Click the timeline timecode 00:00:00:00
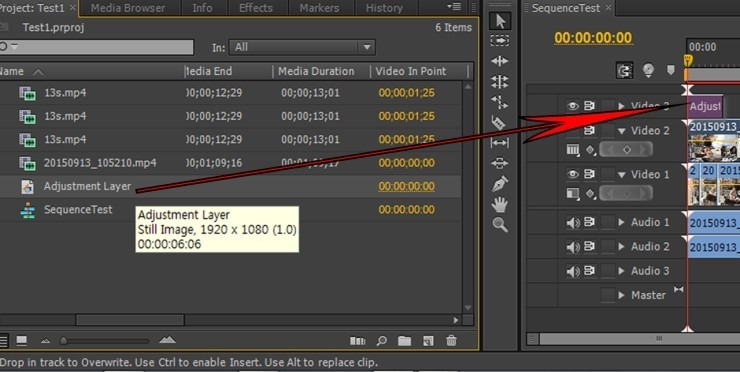Image resolution: width=740 pixels, height=372 pixels. pos(593,38)
